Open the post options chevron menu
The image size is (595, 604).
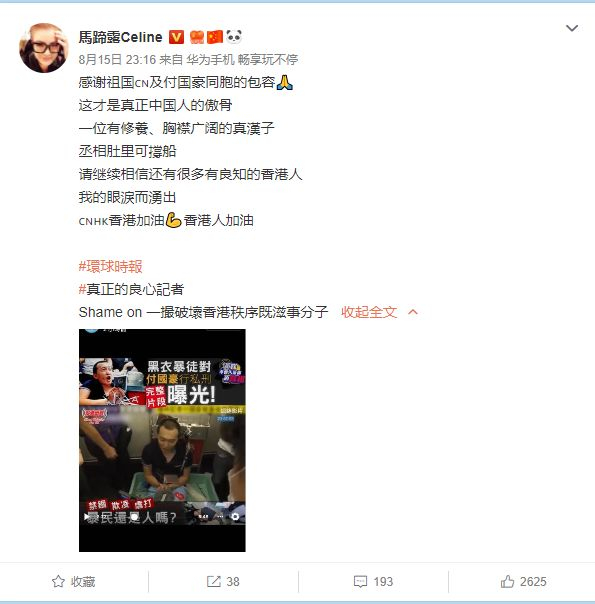(x=572, y=28)
